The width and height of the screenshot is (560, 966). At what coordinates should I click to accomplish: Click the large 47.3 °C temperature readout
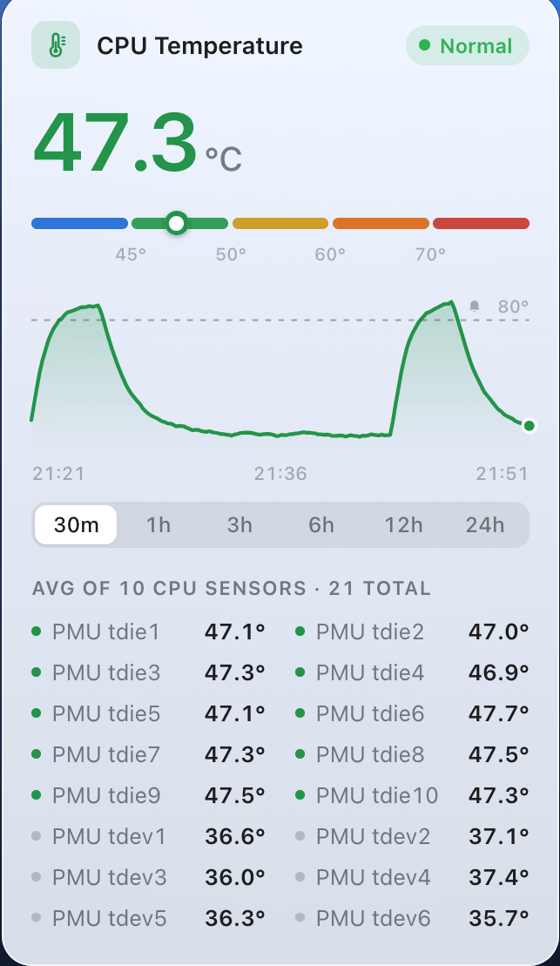tap(137, 143)
